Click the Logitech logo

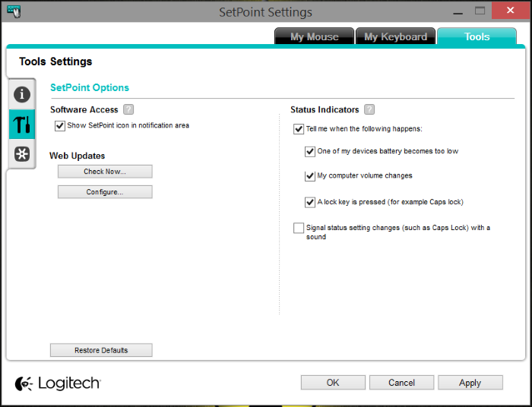point(58,383)
